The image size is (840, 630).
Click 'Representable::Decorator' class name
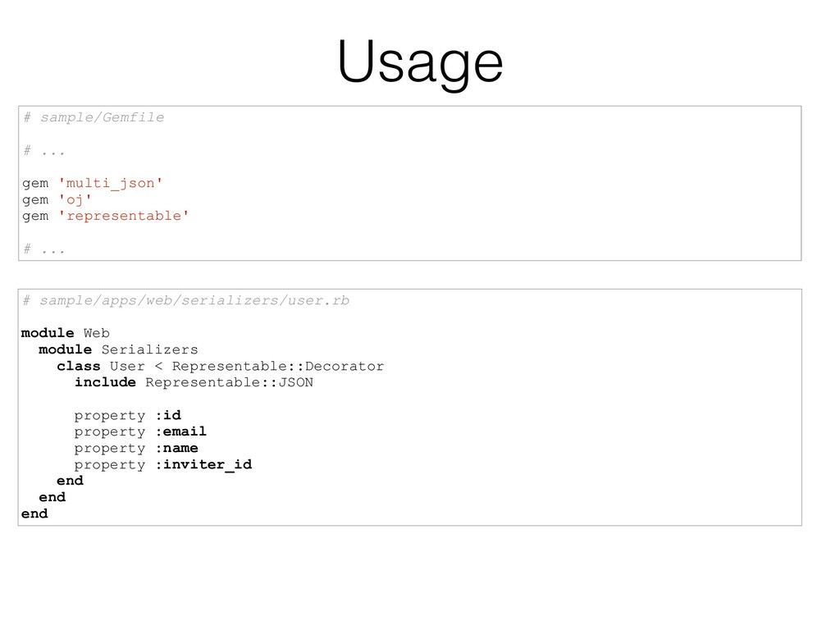(278, 367)
